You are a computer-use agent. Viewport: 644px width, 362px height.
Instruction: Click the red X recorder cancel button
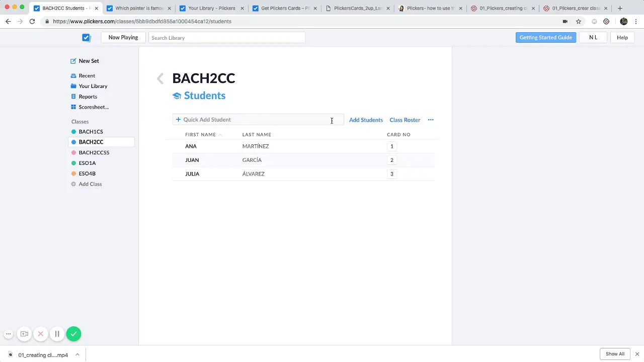pos(41,334)
